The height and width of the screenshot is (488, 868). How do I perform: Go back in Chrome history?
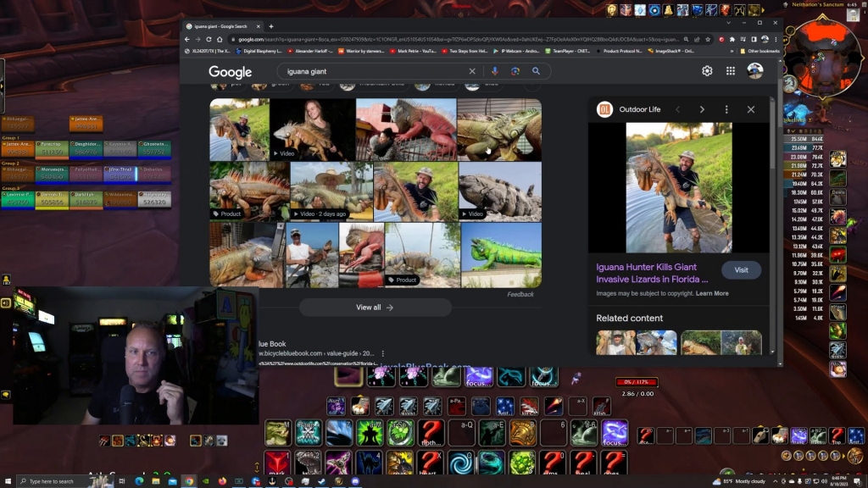click(187, 39)
